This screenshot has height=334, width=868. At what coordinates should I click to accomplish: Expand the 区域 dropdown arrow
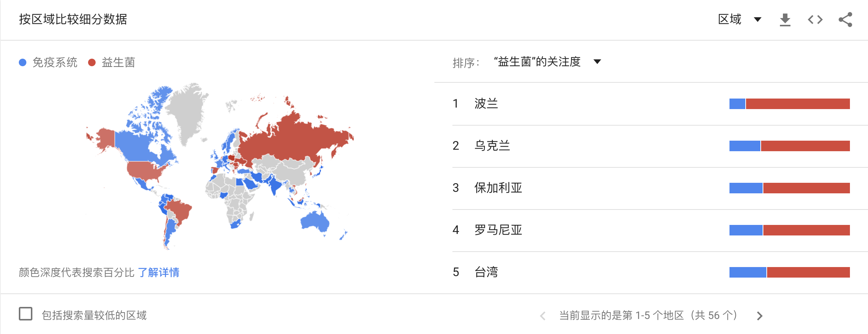coord(758,20)
